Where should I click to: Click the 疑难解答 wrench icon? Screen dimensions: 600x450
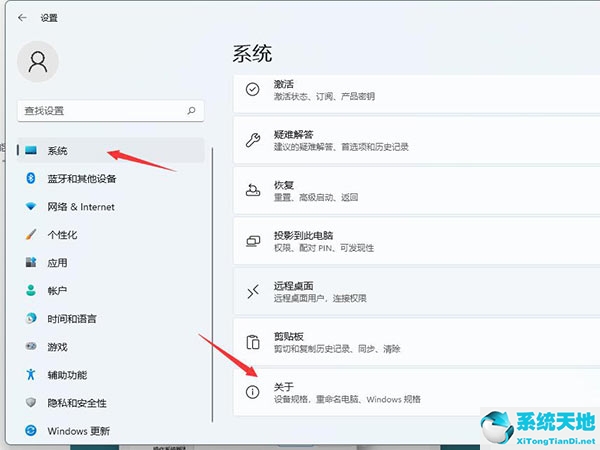click(253, 140)
